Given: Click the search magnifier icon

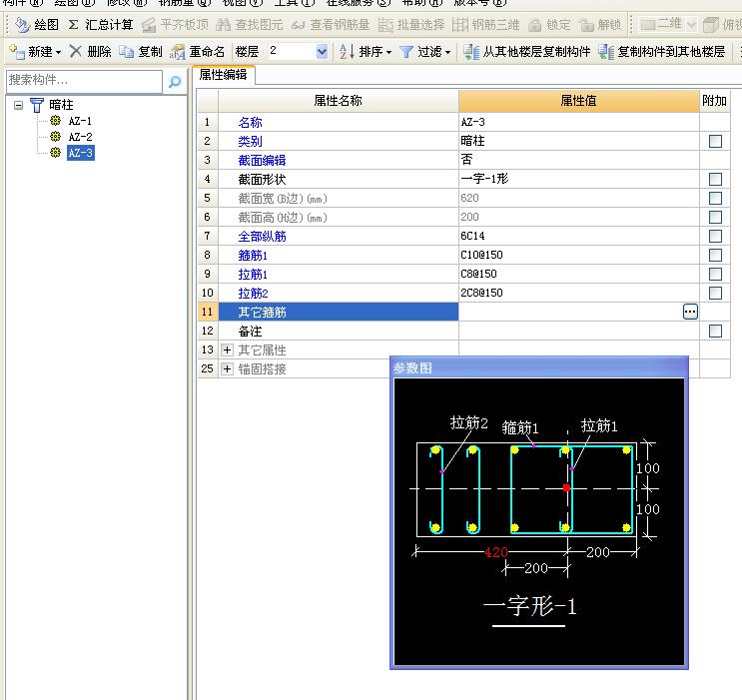Looking at the screenshot, I should point(175,82).
